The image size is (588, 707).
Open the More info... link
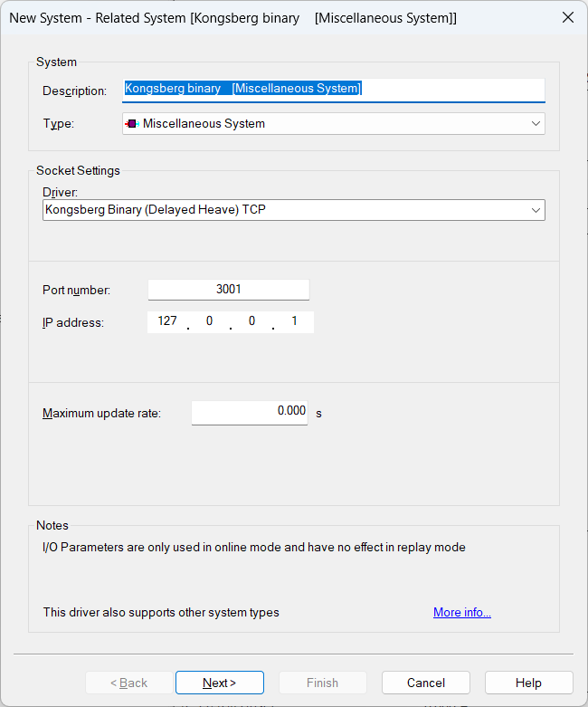pos(462,612)
